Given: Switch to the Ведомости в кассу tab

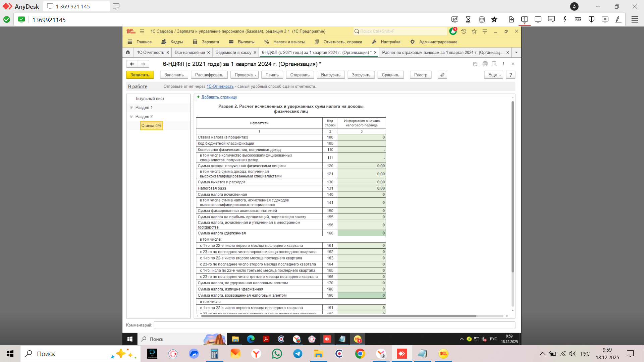Looking at the screenshot, I should tap(233, 52).
